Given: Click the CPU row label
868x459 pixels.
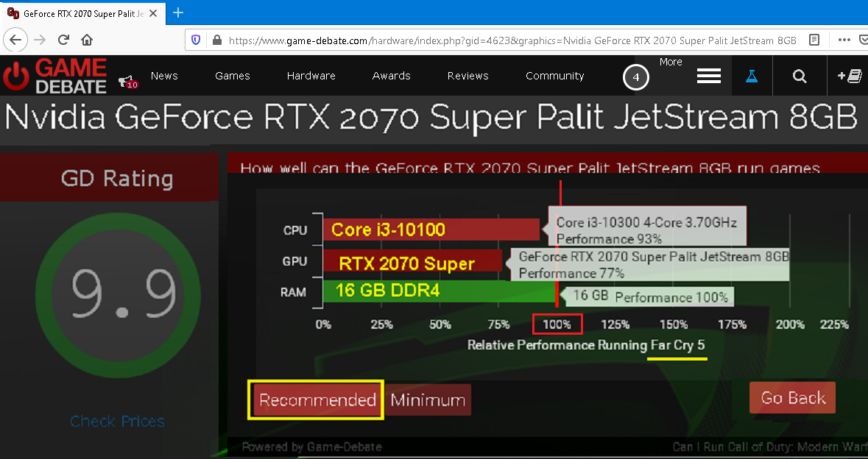Looking at the screenshot, I should tap(295, 230).
